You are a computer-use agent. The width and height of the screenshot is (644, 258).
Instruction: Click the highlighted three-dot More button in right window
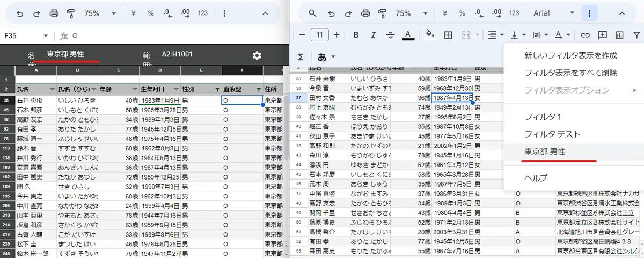590,13
